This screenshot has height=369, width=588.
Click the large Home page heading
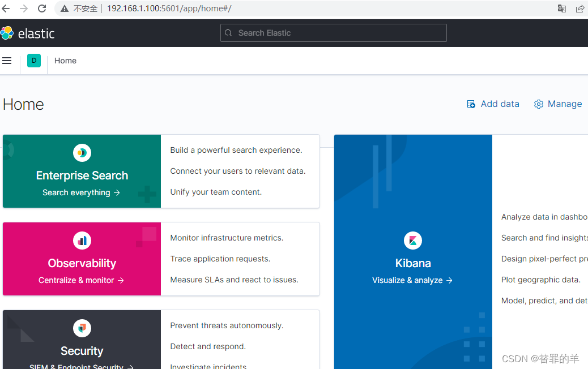tap(23, 105)
